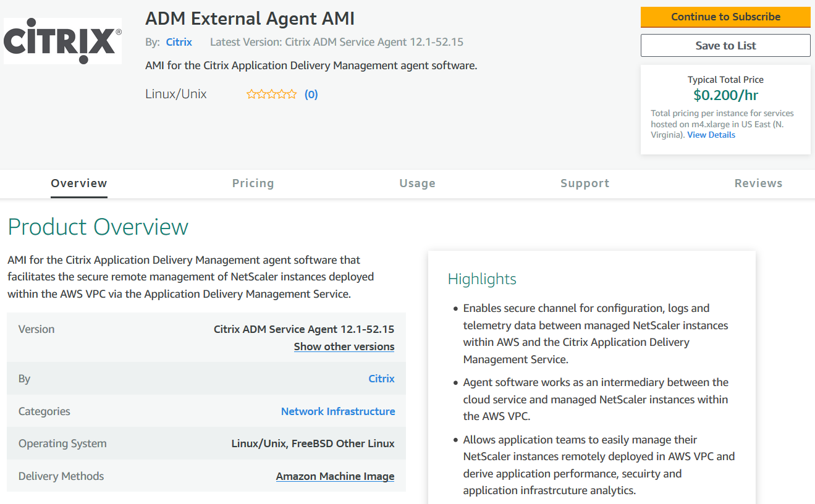This screenshot has height=504, width=815.
Task: Click the Linux/Unix label under the title
Action: [176, 94]
